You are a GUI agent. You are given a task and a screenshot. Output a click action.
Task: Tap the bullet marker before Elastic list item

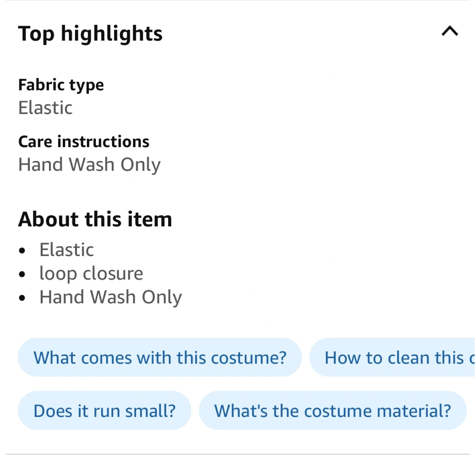(x=22, y=250)
